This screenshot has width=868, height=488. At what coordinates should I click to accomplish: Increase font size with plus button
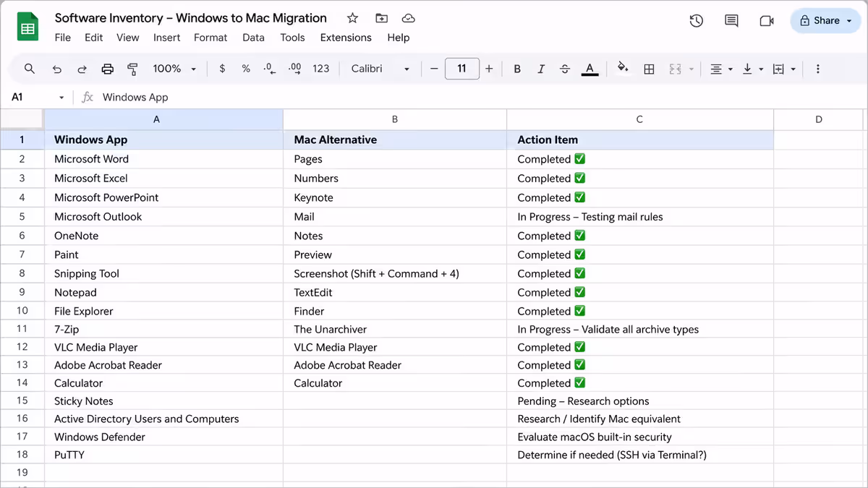(x=489, y=69)
